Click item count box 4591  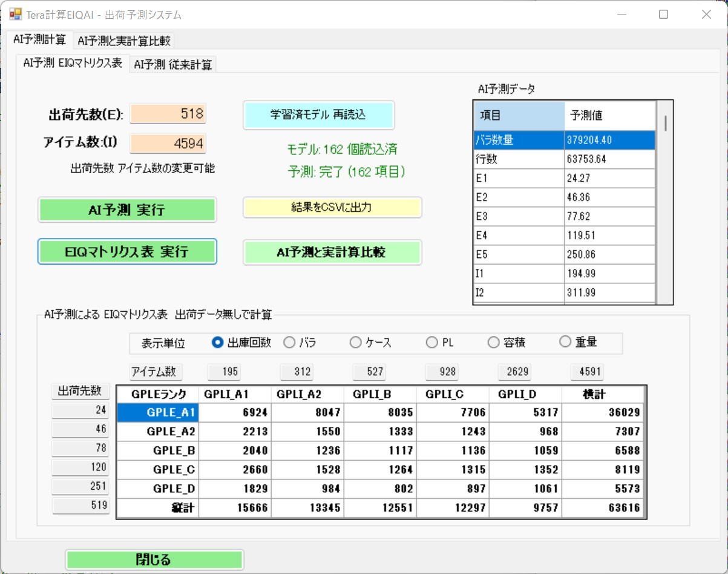pyautogui.click(x=588, y=372)
